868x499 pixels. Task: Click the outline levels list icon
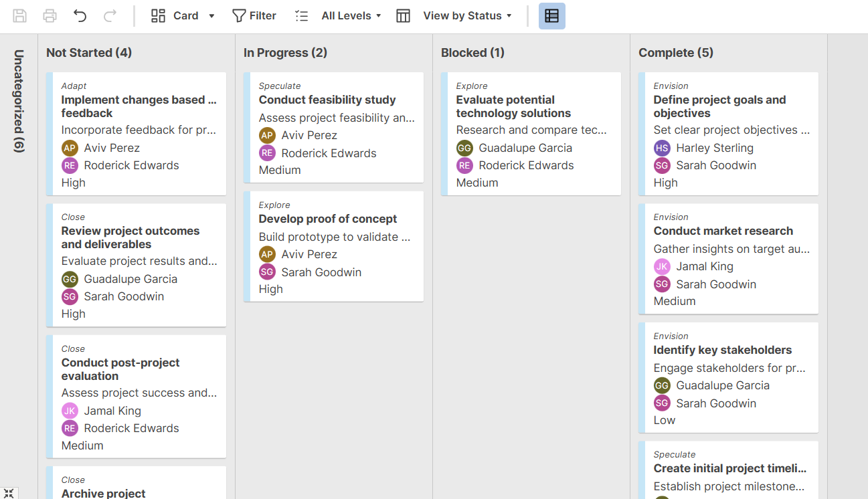pos(302,16)
